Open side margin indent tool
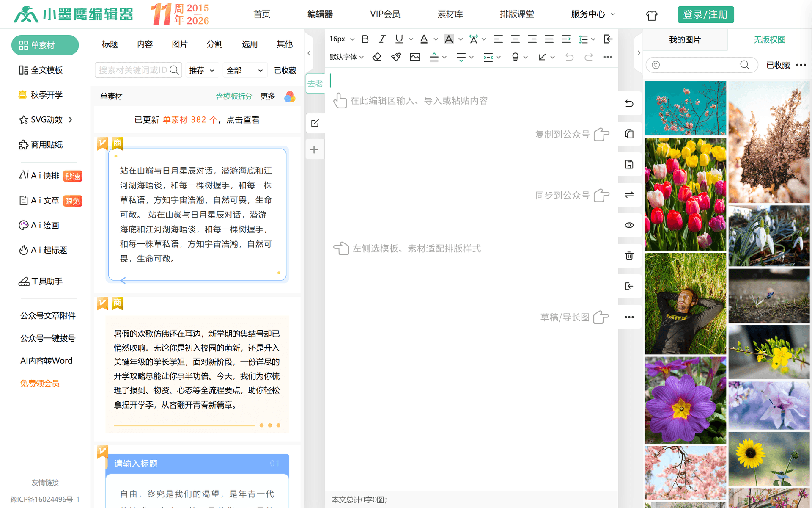812x508 pixels. pyautogui.click(x=488, y=57)
